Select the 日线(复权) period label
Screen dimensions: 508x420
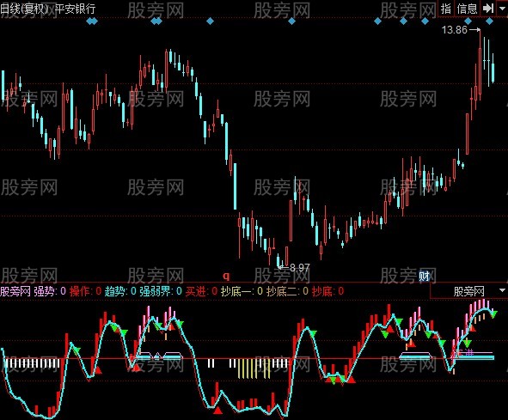click(25, 9)
